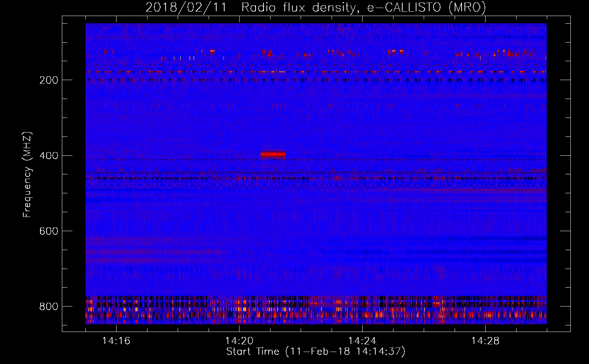Click the 800 frequency tick label
The width and height of the screenshot is (589, 364).
click(49, 306)
